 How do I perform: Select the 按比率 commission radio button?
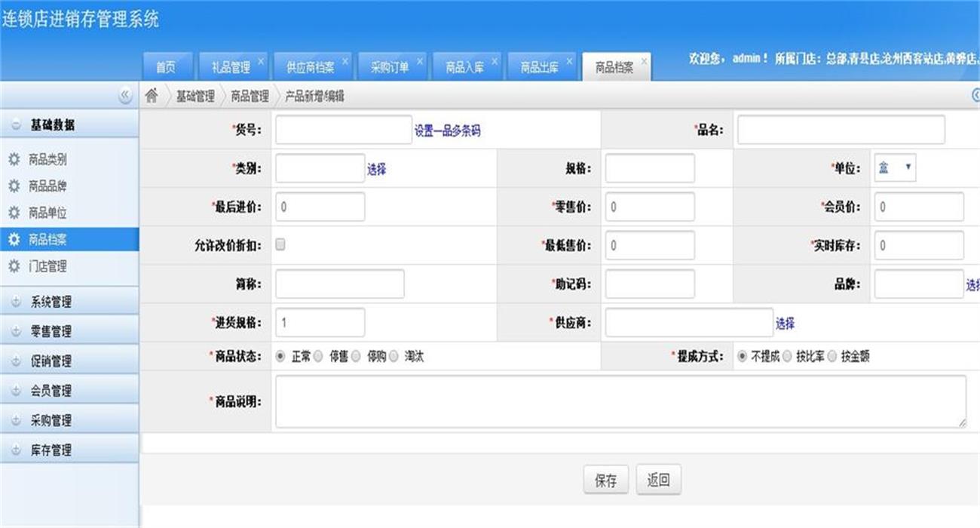pos(787,357)
